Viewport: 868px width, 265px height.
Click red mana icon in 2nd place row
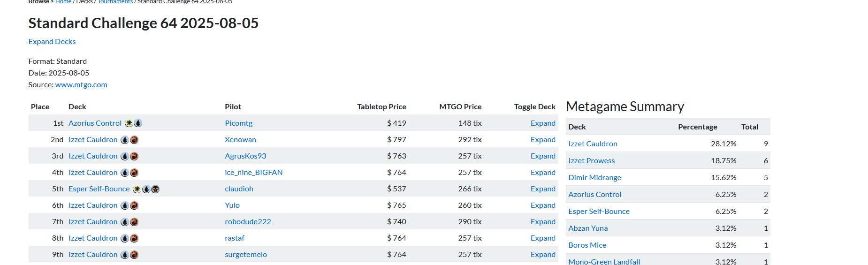134,140
